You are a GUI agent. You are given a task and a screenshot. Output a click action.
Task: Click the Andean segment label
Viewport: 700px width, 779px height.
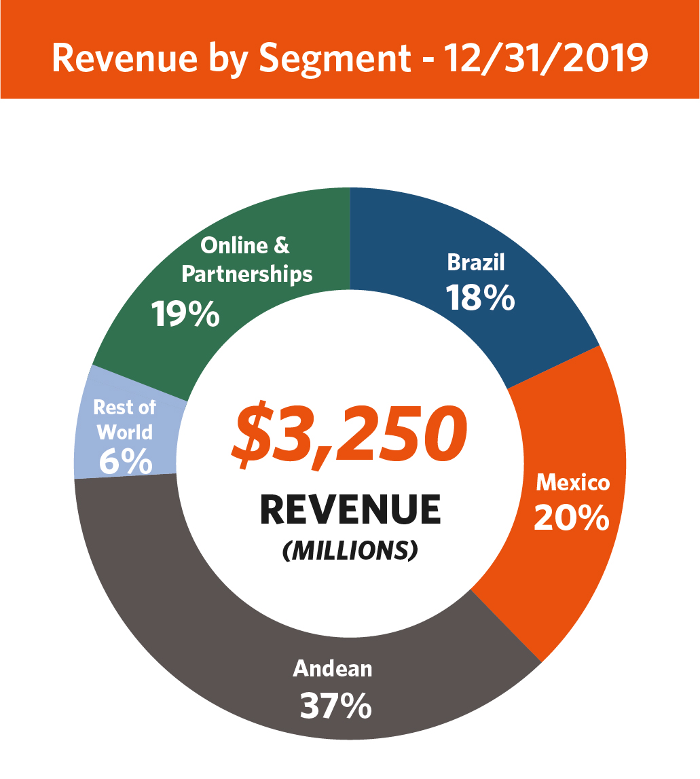(x=333, y=668)
